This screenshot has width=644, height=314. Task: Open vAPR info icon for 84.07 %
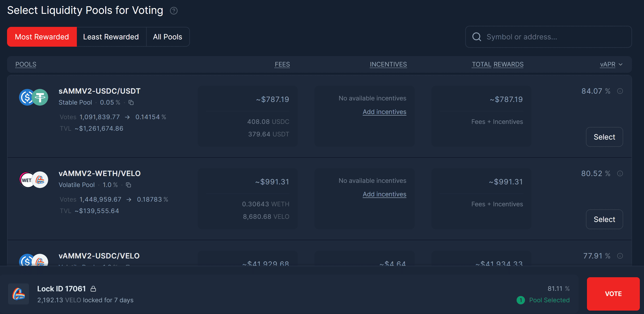point(620,91)
